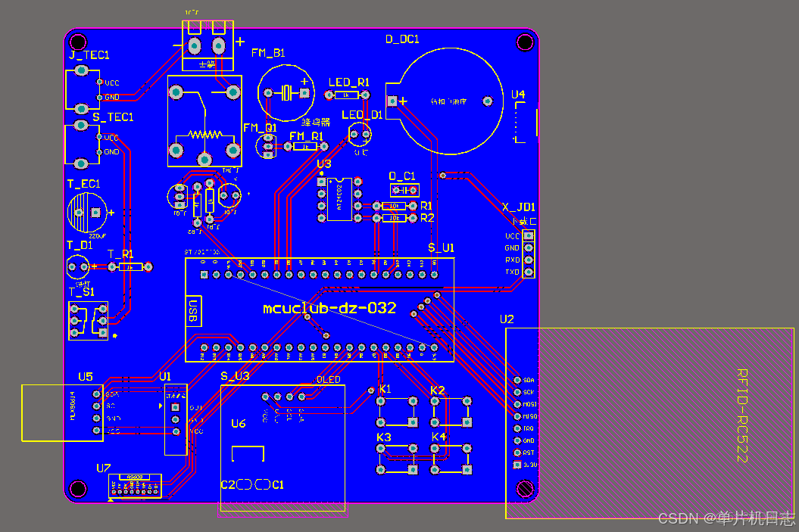Click the U7 designator label

tap(104, 468)
